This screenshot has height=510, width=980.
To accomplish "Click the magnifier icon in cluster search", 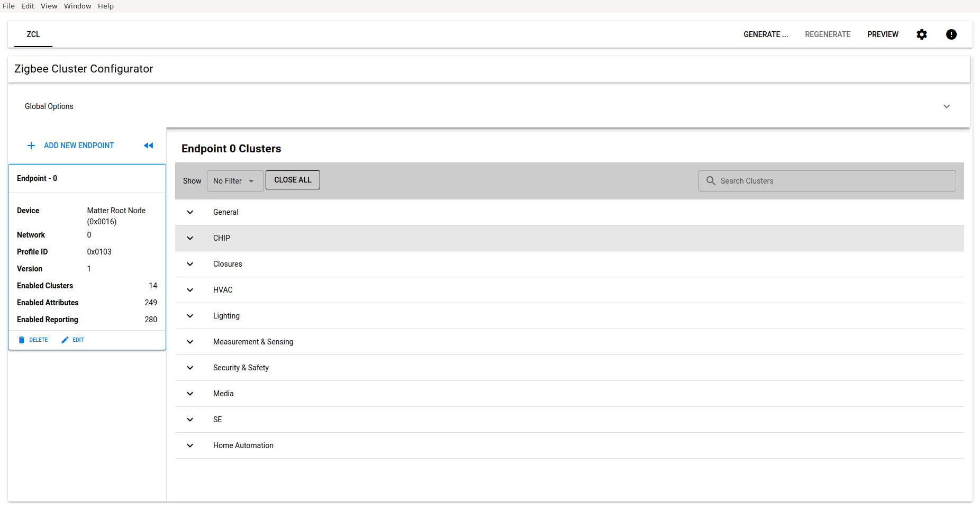I will coord(711,181).
